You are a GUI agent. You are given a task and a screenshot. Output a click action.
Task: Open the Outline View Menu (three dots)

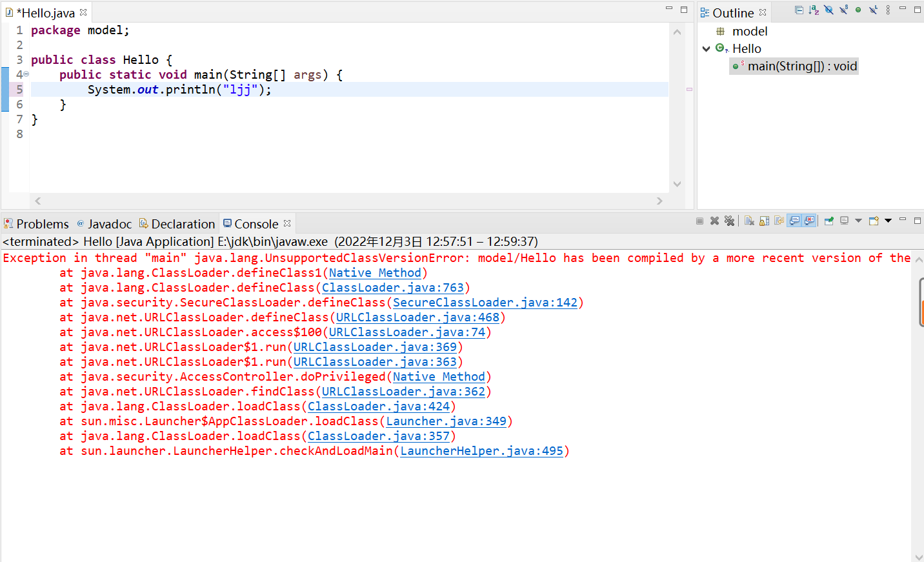888,10
